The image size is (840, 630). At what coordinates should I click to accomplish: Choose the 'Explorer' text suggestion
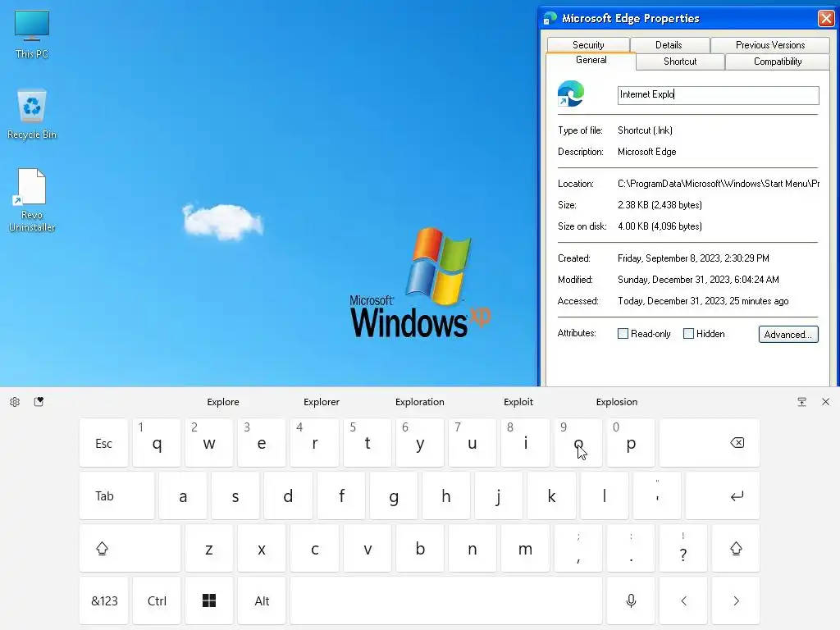click(322, 402)
